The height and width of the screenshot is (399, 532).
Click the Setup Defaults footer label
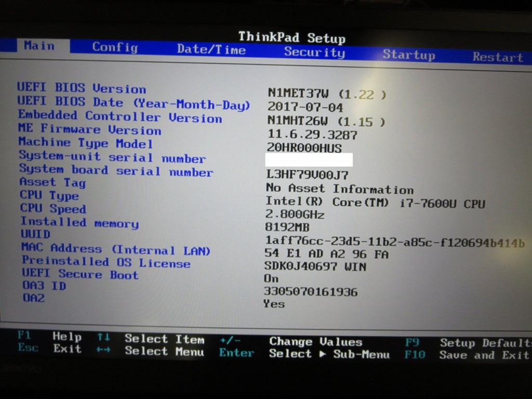point(485,343)
